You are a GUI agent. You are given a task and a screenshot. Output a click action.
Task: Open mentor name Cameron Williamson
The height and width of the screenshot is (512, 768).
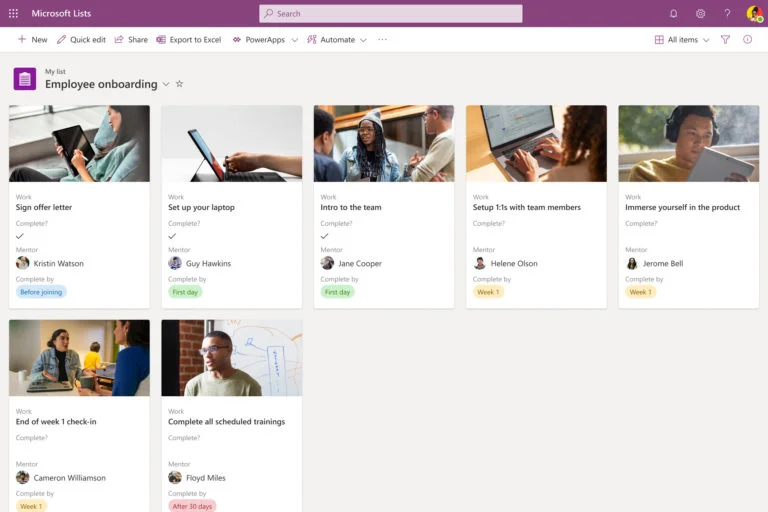point(70,478)
